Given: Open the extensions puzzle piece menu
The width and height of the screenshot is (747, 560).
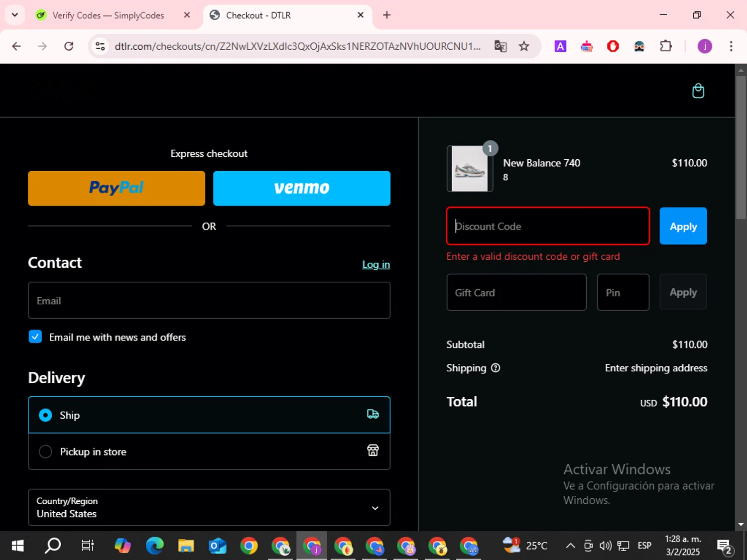Looking at the screenshot, I should tap(666, 46).
